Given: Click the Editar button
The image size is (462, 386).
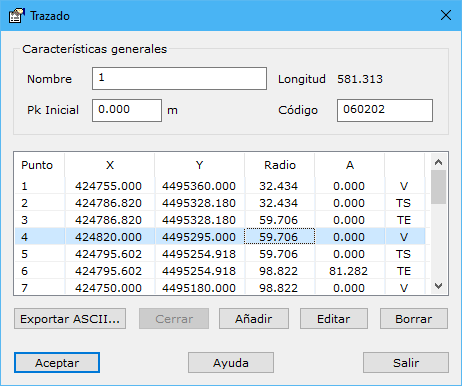Looking at the screenshot, I should point(334,319).
